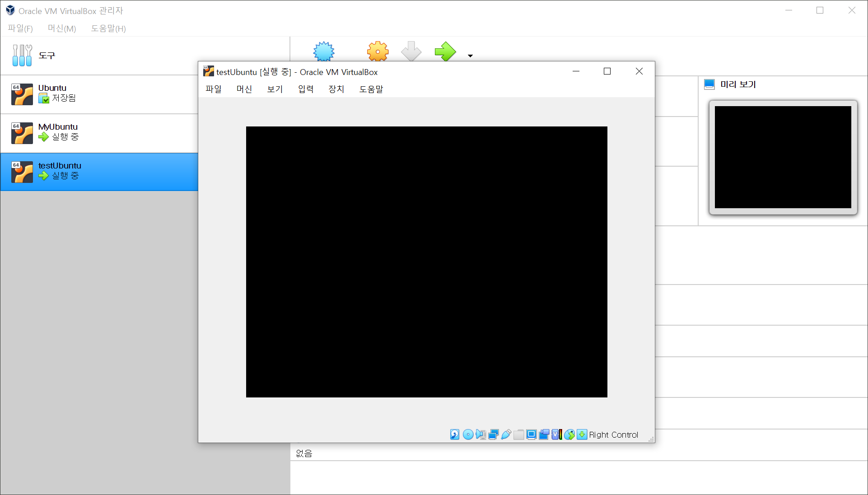Click the recording status icon
Screen dimensions: 868x495
coord(544,434)
